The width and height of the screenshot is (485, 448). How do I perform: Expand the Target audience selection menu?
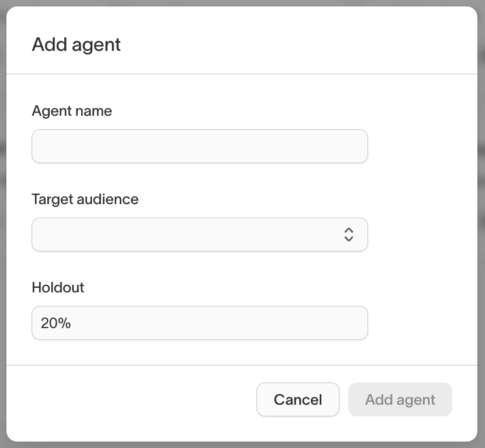point(200,235)
